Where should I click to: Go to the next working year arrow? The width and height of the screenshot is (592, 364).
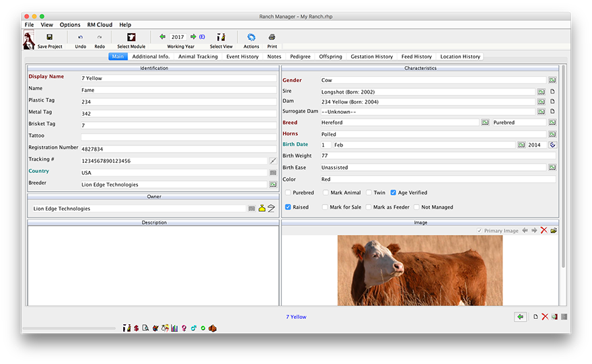point(193,37)
